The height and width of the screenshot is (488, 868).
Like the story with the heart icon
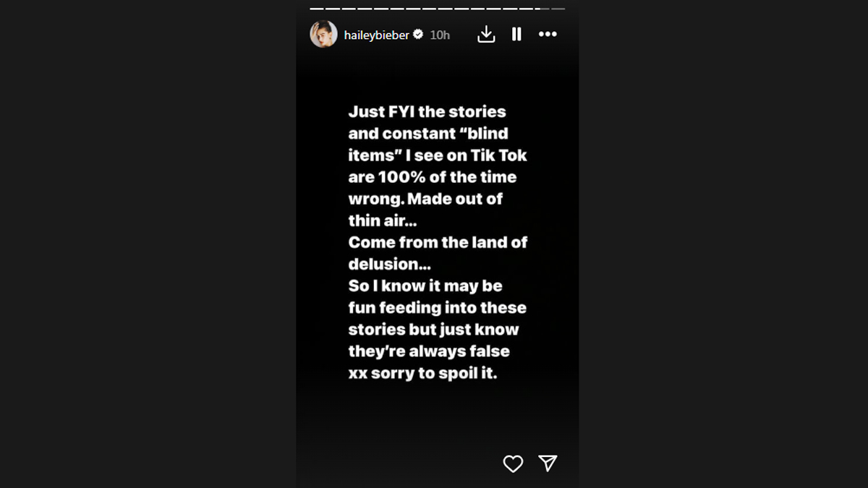(x=513, y=463)
